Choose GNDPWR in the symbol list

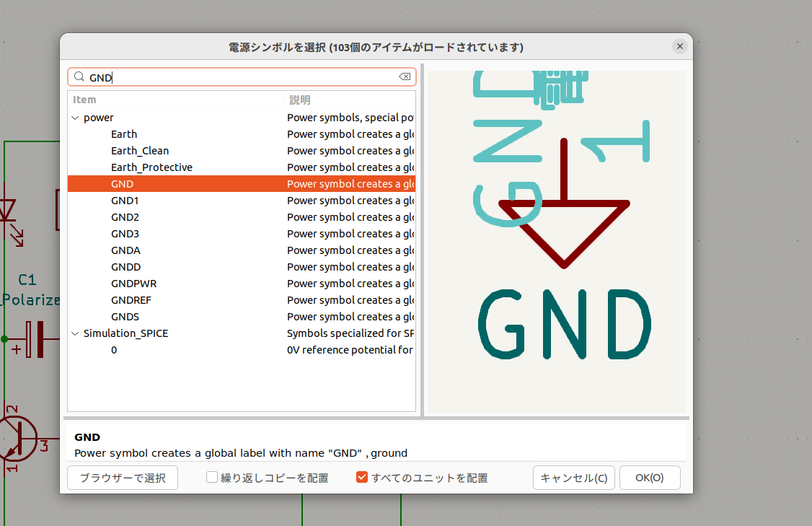(131, 284)
